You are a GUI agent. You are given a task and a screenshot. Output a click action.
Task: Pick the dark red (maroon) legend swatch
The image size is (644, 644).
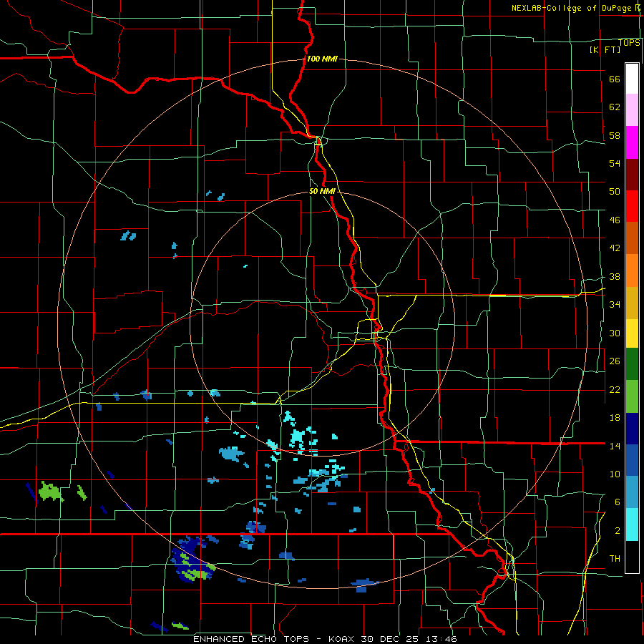[x=632, y=175]
